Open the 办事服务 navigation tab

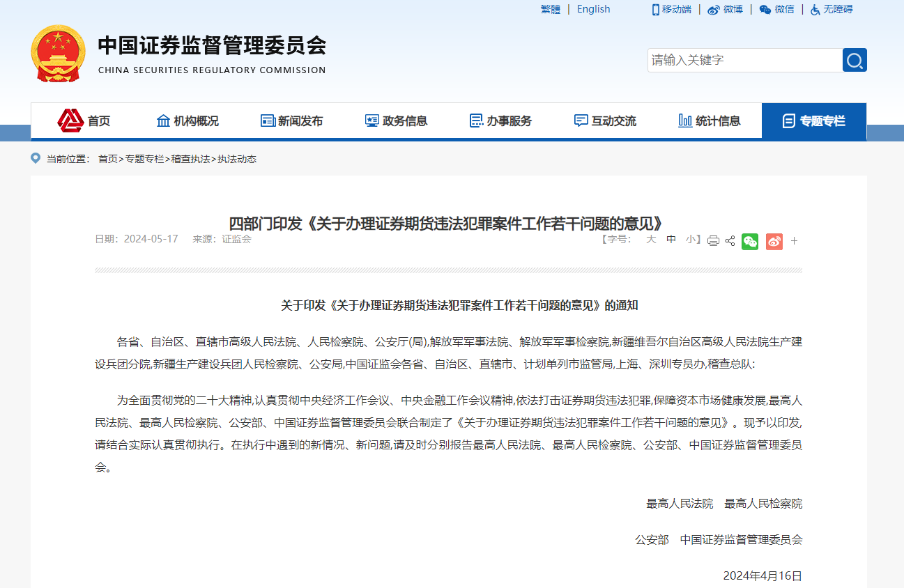pos(500,121)
